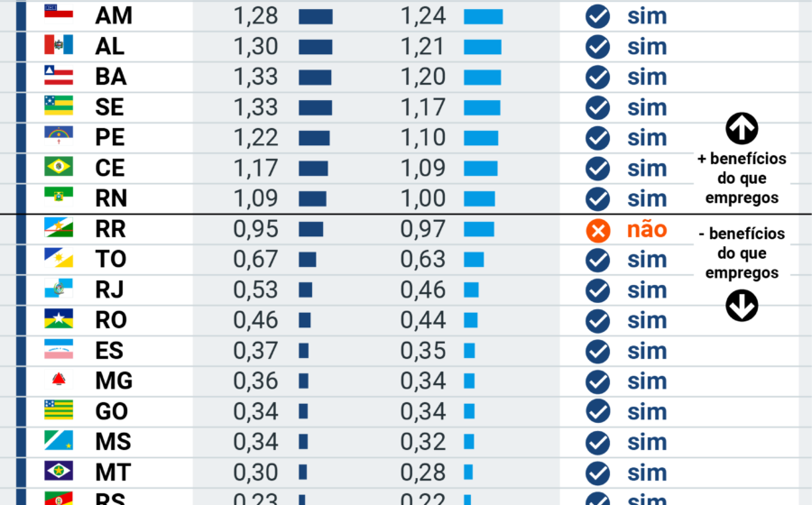Screen dimensions: 812x505
Task: Click the light blue bar in RR row
Action: point(479,230)
